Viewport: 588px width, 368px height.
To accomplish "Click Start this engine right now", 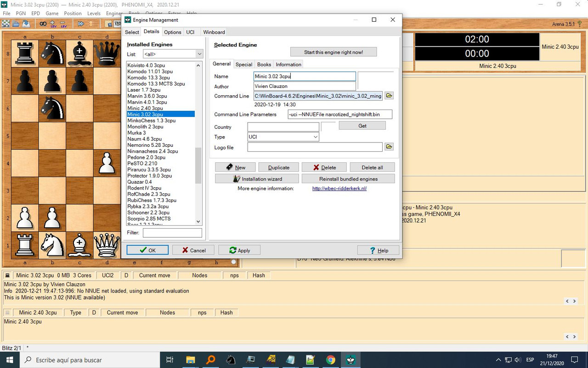I will 334,52.
